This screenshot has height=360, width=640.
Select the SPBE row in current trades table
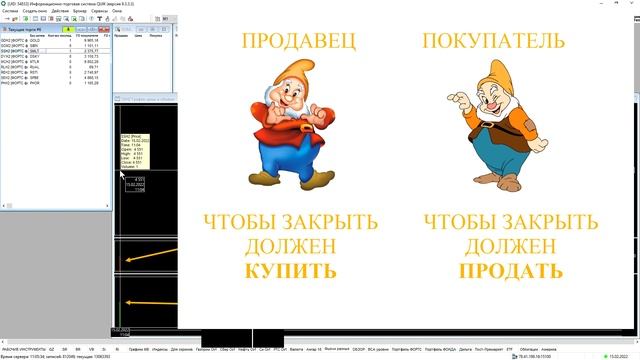pos(56,78)
